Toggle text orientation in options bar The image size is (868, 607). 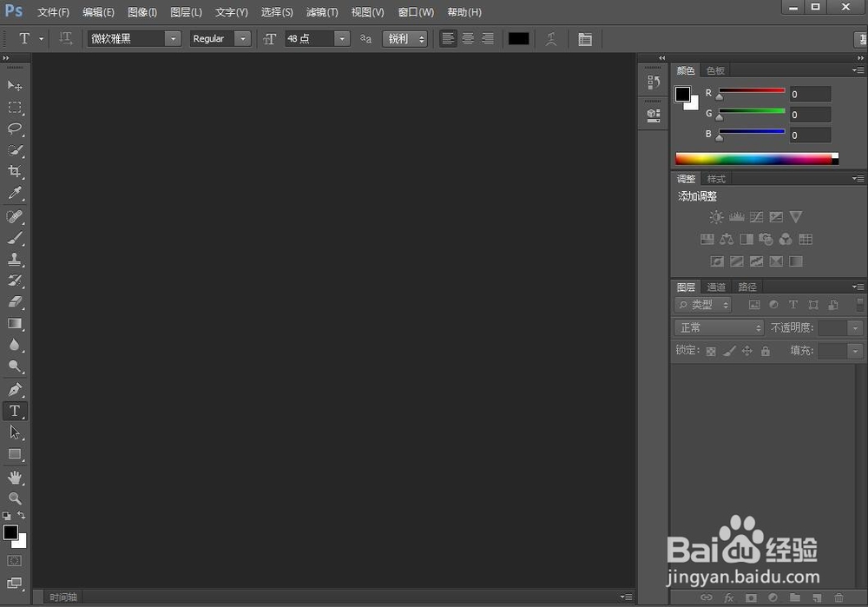coord(65,39)
